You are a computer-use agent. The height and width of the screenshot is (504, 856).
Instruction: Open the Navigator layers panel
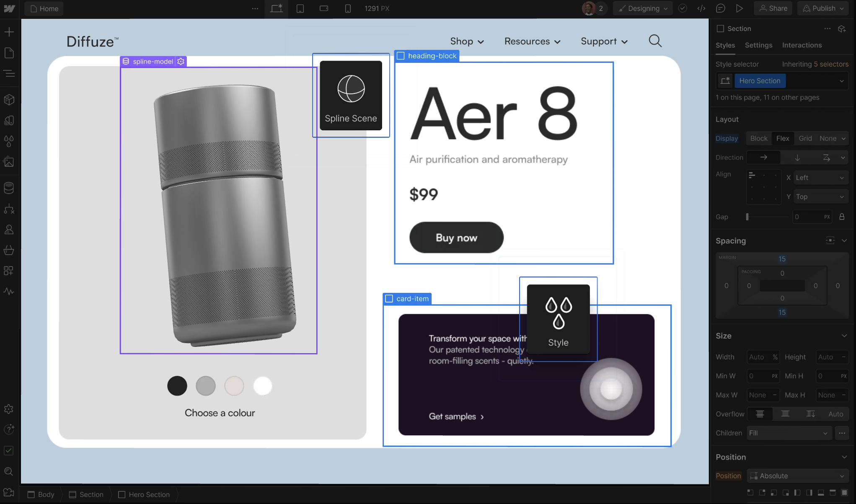tap(9, 74)
